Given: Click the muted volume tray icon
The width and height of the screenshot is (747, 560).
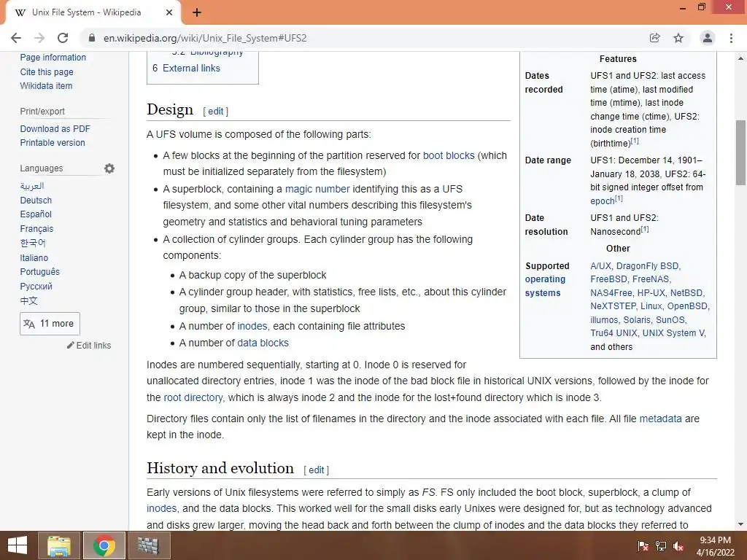Looking at the screenshot, I should [678, 546].
